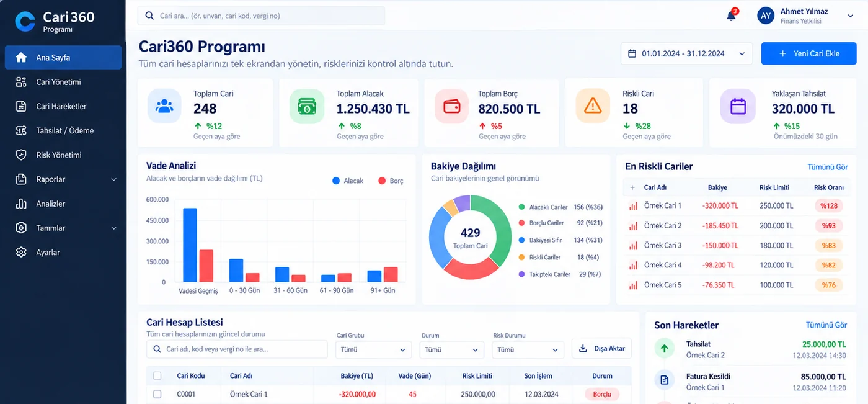The width and height of the screenshot is (868, 404).
Task: Open Cari Hareketler in sidebar
Action: [63, 106]
